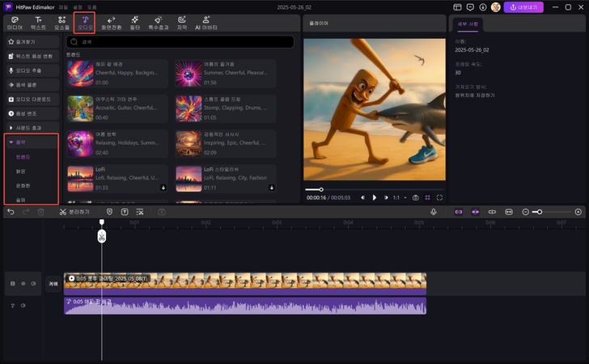The image size is (589, 364).
Task: Click the auto-cut scissors-lines icon
Action: (x=140, y=212)
